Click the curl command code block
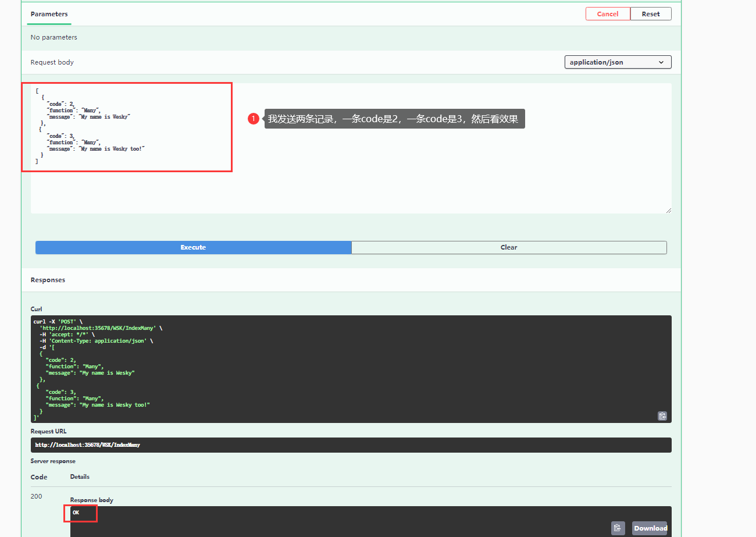Screen dimensions: 756x537 click(351, 369)
